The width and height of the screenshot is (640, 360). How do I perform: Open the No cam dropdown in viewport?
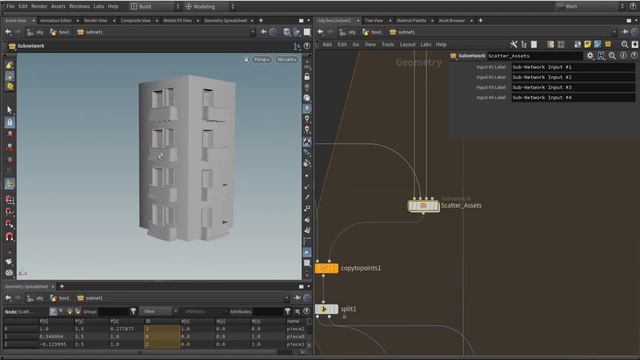pyautogui.click(x=287, y=60)
